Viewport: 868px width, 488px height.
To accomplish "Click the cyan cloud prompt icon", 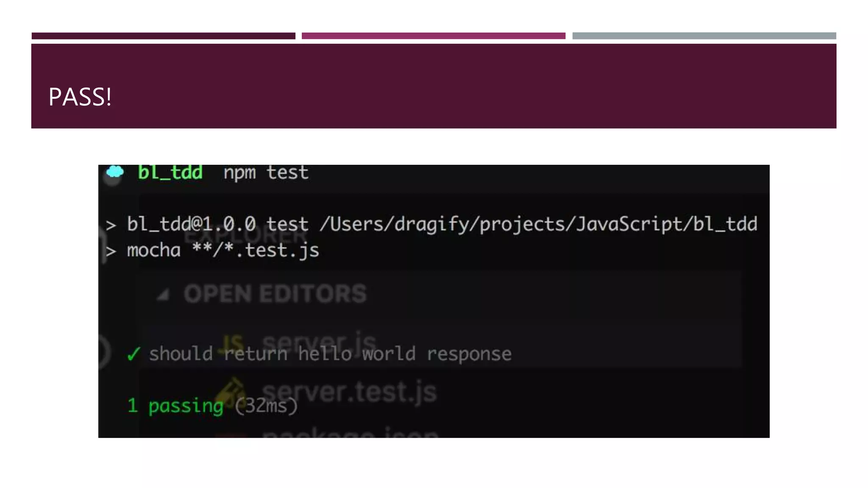I will pos(115,172).
